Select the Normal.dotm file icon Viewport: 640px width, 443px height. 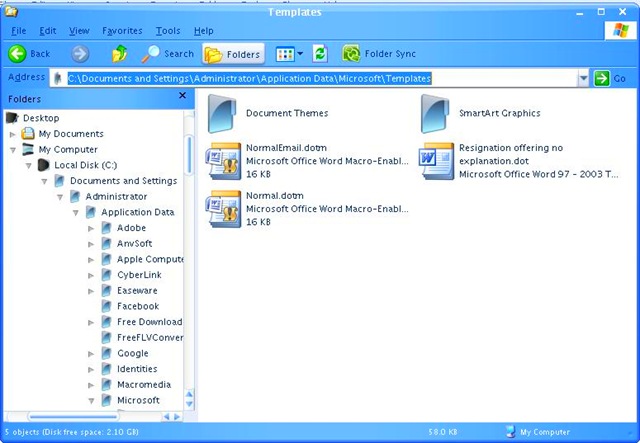pos(223,209)
